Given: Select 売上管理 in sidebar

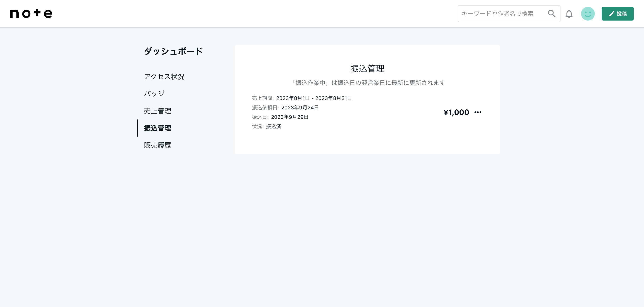Looking at the screenshot, I should (x=158, y=111).
